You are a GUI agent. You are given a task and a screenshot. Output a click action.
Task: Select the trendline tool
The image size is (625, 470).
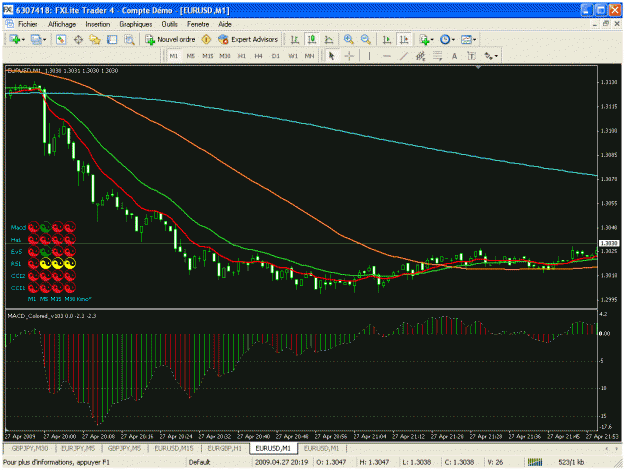pos(403,56)
